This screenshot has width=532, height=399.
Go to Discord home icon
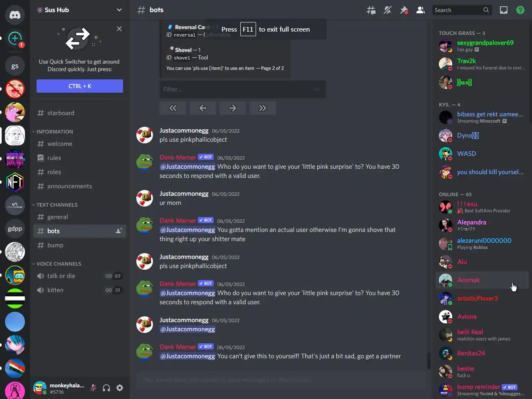click(x=15, y=15)
